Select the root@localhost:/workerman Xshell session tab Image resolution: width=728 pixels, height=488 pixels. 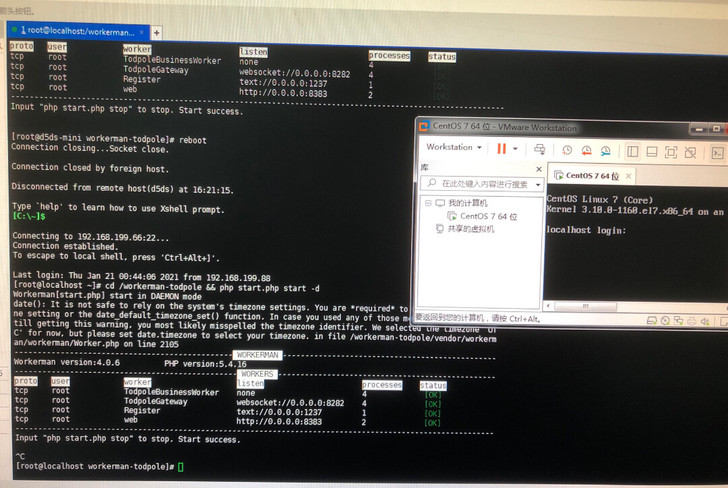pos(77,31)
